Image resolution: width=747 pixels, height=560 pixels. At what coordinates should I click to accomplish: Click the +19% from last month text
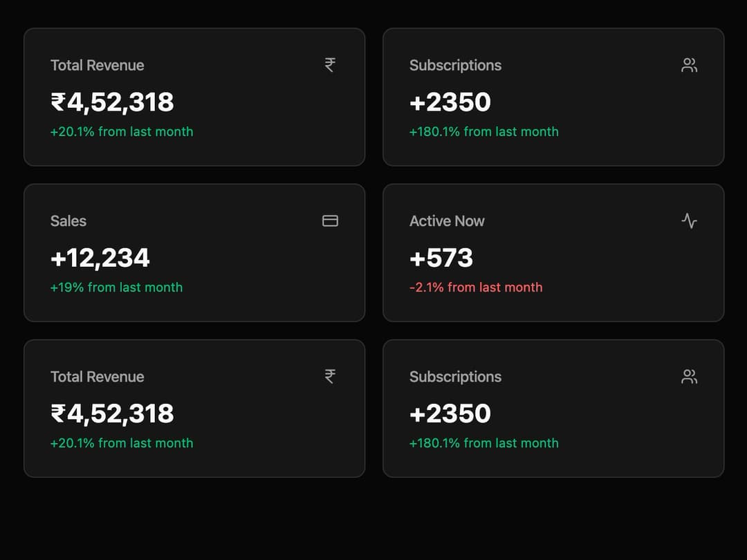click(117, 287)
